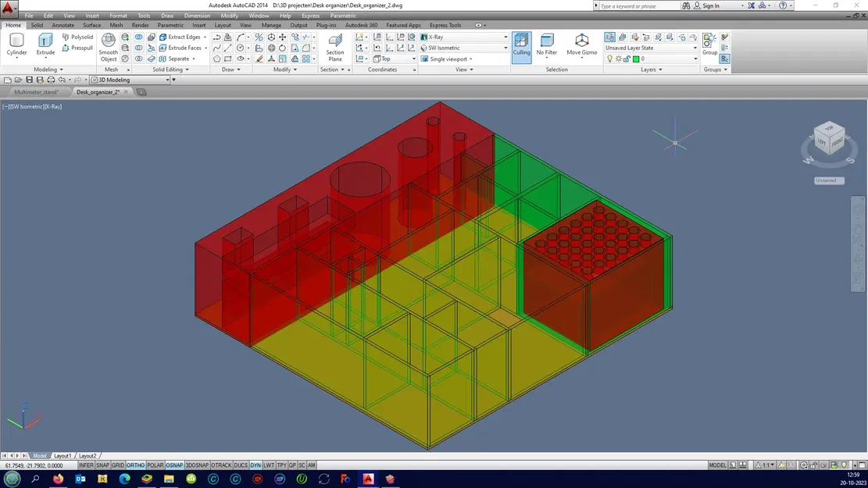868x488 pixels.
Task: Toggle SNAP mode in the status bar
Action: 102,465
